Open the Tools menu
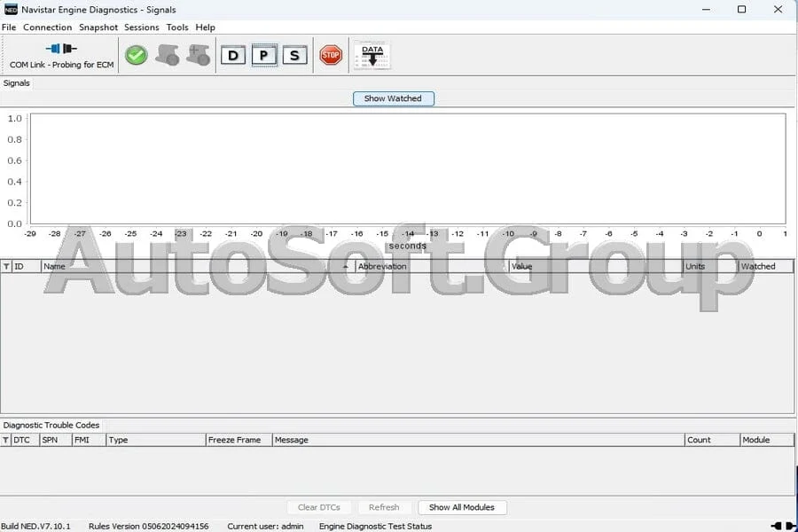 177,27
